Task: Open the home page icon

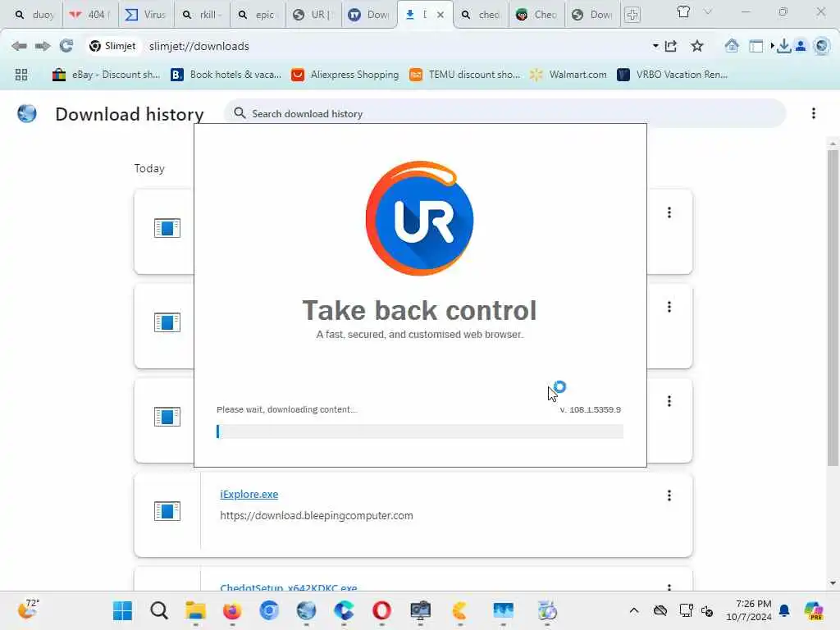Action: pos(731,46)
